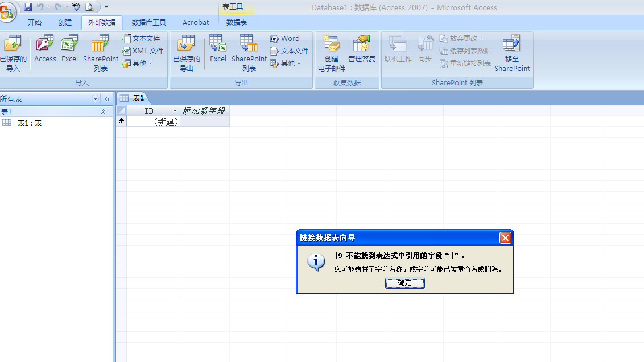Switch to the 创建 ribbon tab
Image resolution: width=644 pixels, height=362 pixels.
tap(65, 23)
